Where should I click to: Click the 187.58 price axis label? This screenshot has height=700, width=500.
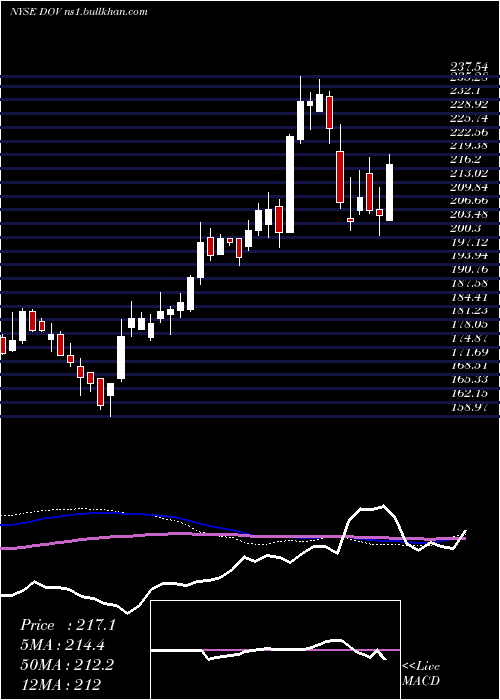click(468, 283)
